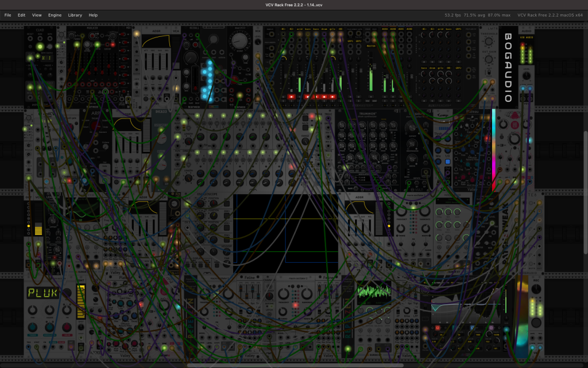Click the large center knob on Kickall

click(x=191, y=57)
